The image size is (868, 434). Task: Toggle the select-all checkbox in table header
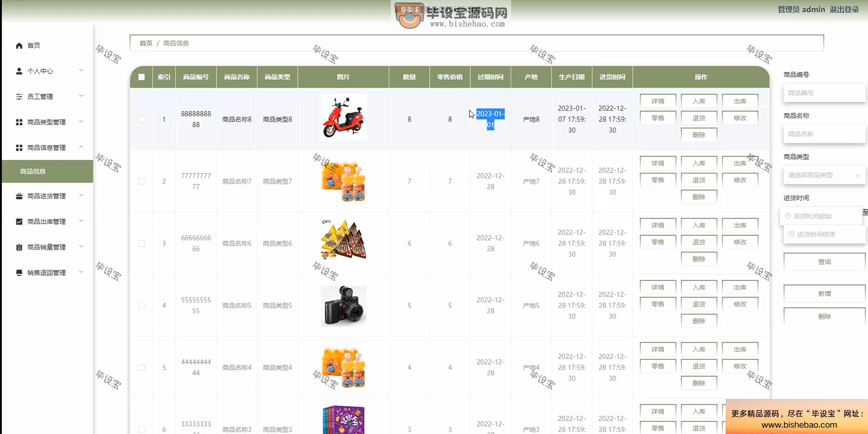[141, 77]
